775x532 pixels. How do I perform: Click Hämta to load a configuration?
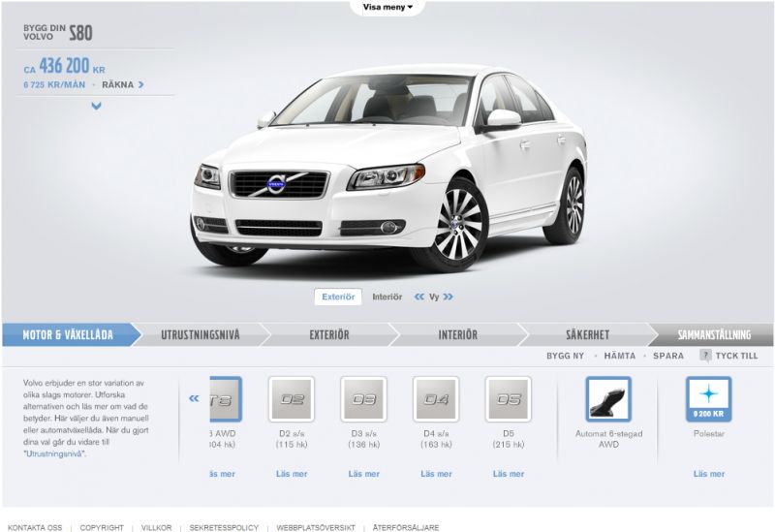coord(620,356)
